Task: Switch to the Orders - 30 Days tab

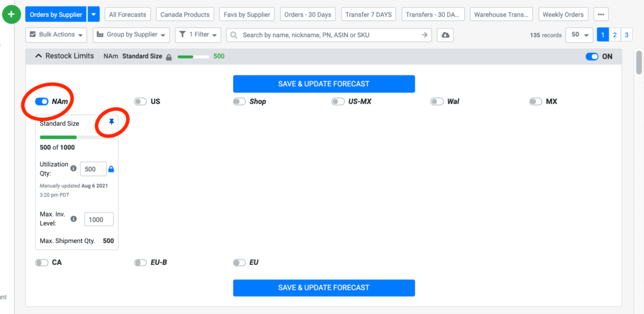Action: pos(308,14)
